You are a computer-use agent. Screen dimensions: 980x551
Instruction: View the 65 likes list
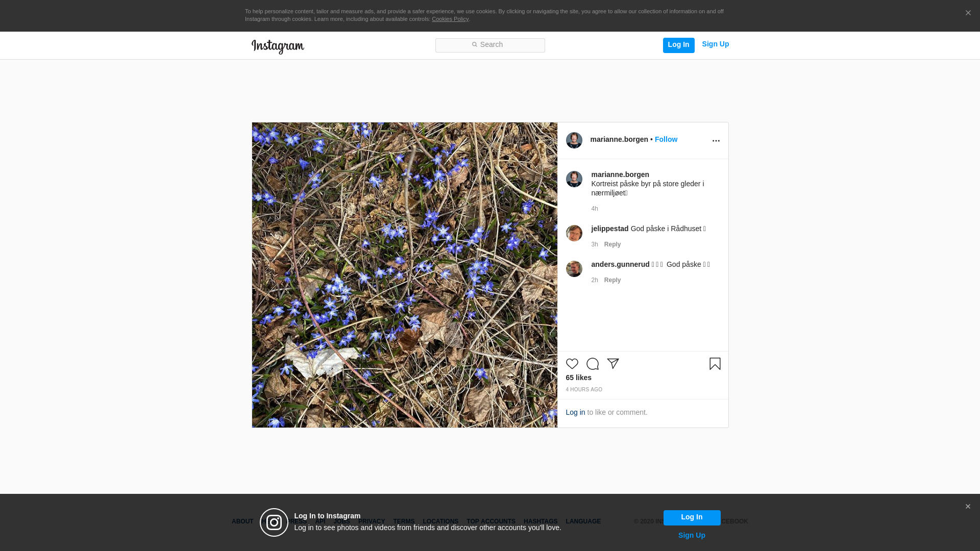coord(578,378)
